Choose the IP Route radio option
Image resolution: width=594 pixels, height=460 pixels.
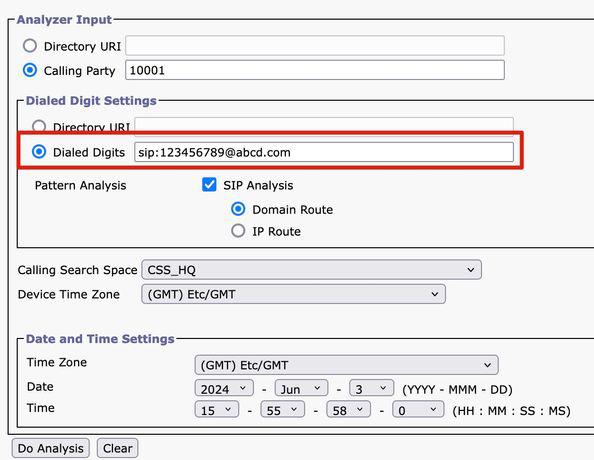(238, 230)
